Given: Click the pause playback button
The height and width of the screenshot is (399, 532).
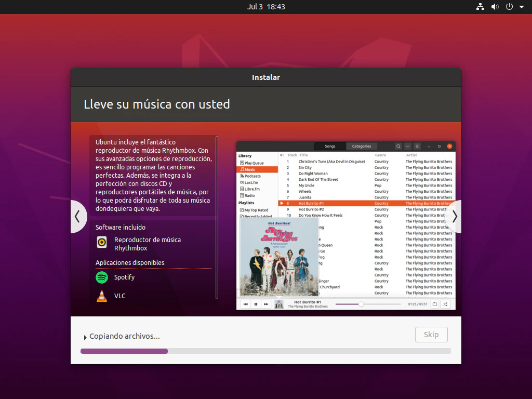Looking at the screenshot, I should tap(256, 304).
